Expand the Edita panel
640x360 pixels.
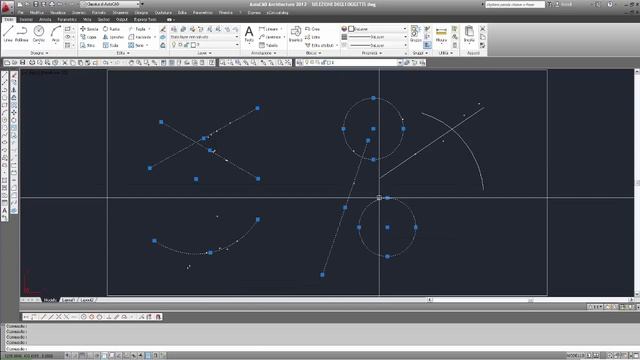123,53
